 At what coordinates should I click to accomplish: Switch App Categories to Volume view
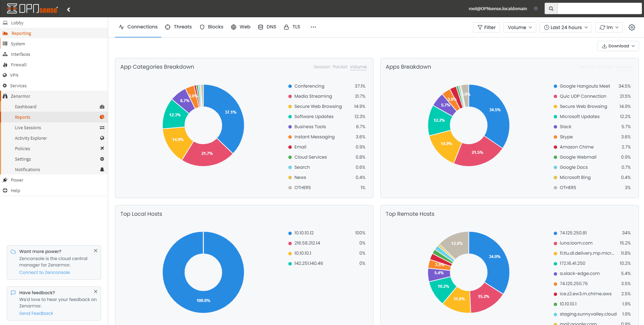click(358, 67)
